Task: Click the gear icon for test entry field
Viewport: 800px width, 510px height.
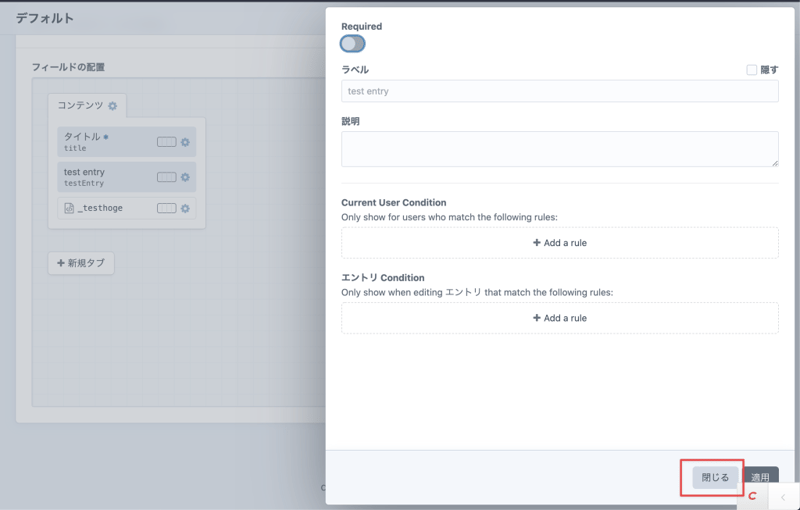Action: (x=185, y=177)
